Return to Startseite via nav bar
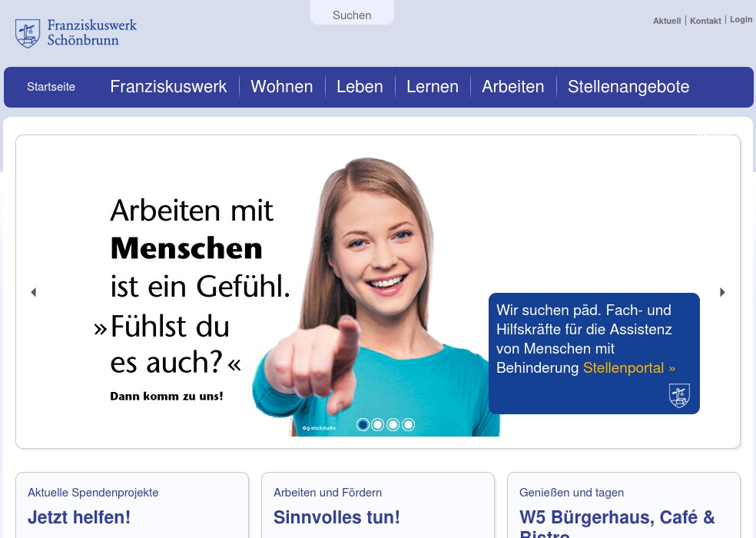The width and height of the screenshot is (756, 538). tap(51, 87)
